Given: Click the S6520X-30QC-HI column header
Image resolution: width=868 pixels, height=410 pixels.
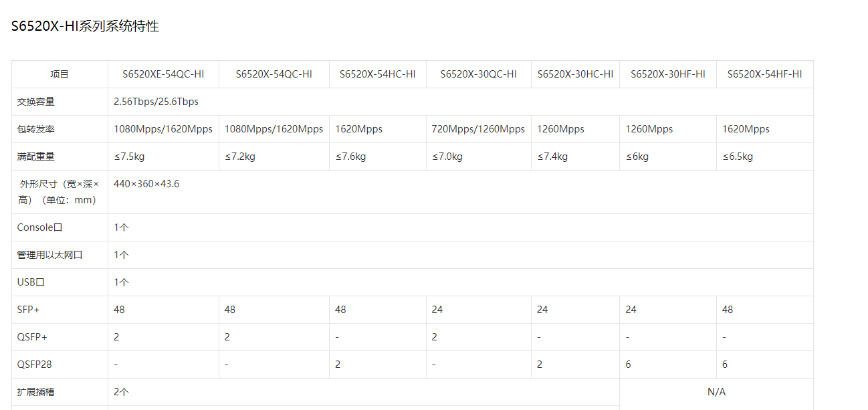Looking at the screenshot, I should tap(478, 74).
